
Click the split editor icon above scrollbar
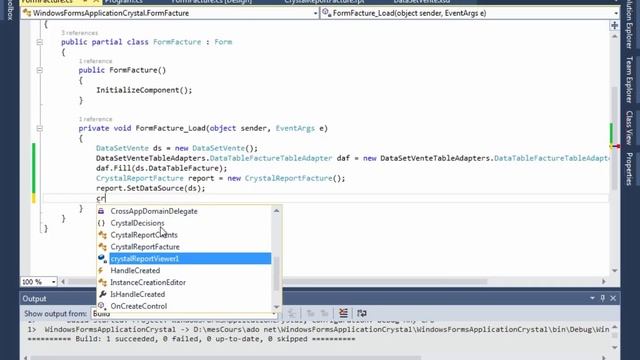(614, 25)
